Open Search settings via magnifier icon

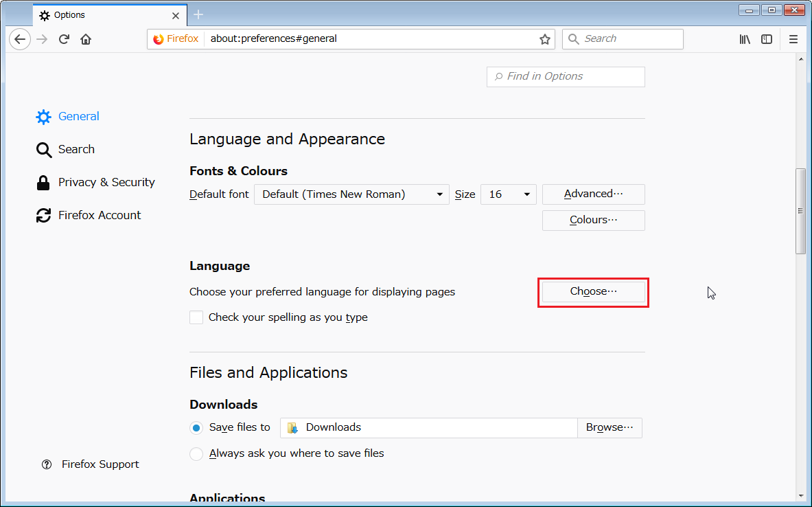tap(43, 149)
